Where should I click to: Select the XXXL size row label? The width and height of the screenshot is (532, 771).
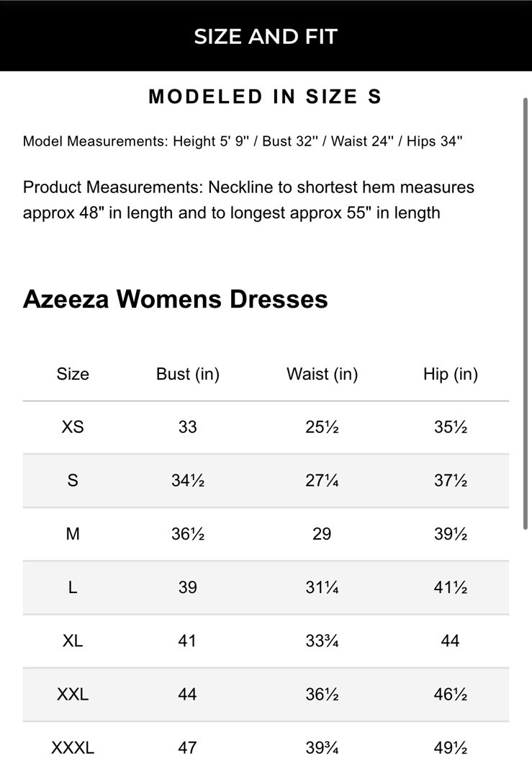pos(73,748)
